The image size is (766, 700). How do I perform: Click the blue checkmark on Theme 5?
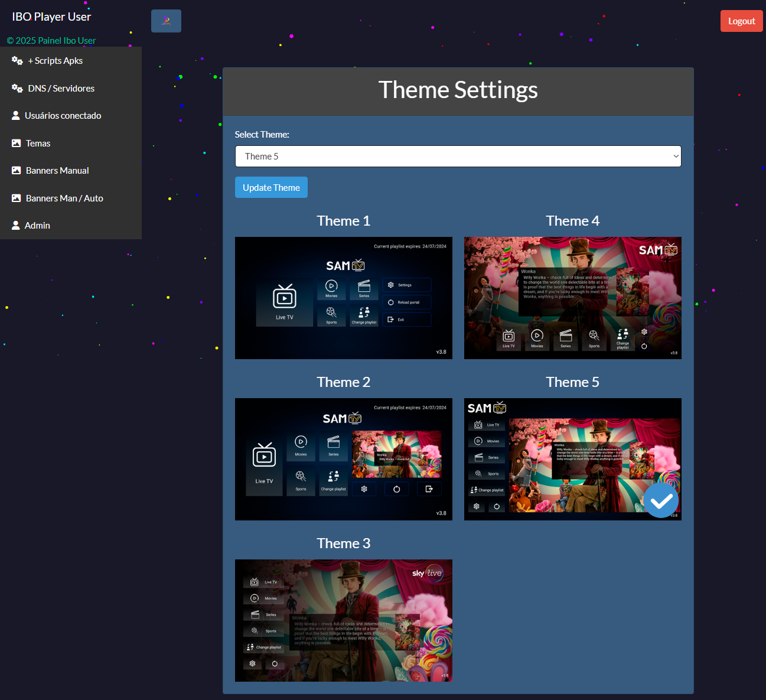[x=661, y=501]
